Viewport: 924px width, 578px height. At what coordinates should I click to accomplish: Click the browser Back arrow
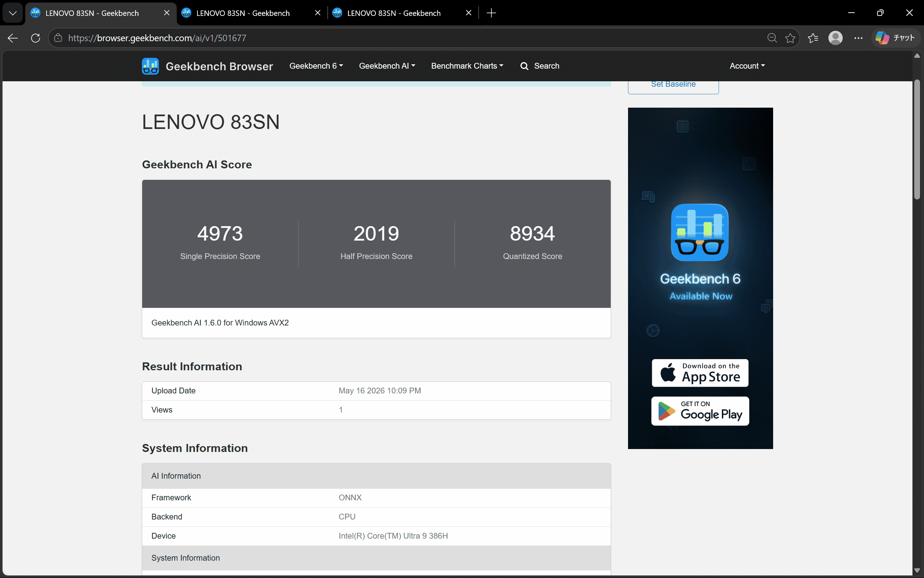pos(13,38)
